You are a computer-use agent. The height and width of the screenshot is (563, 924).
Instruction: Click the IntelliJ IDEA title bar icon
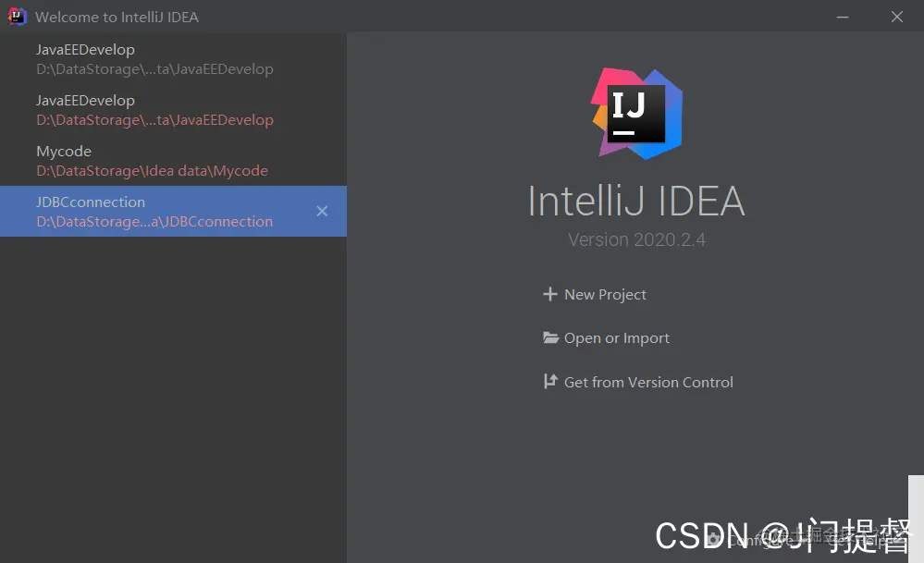click(17, 17)
